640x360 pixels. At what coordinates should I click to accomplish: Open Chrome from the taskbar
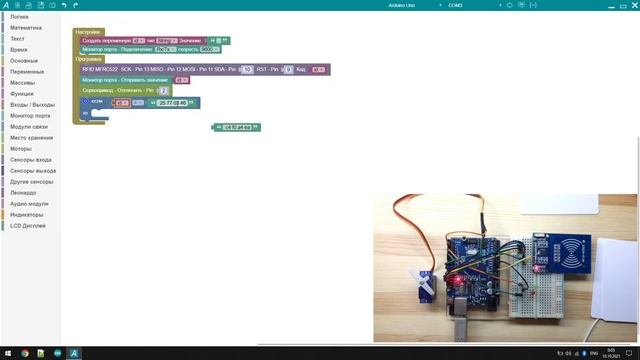(x=24, y=353)
